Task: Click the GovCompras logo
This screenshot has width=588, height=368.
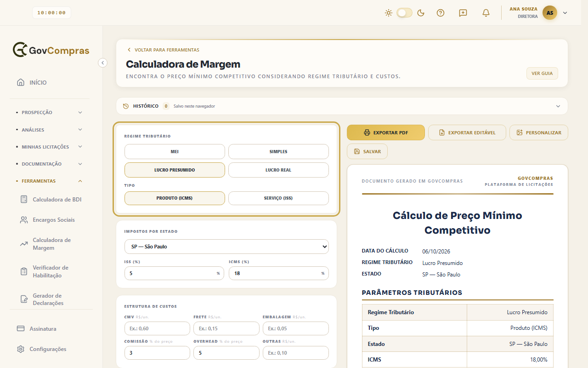Action: click(51, 50)
